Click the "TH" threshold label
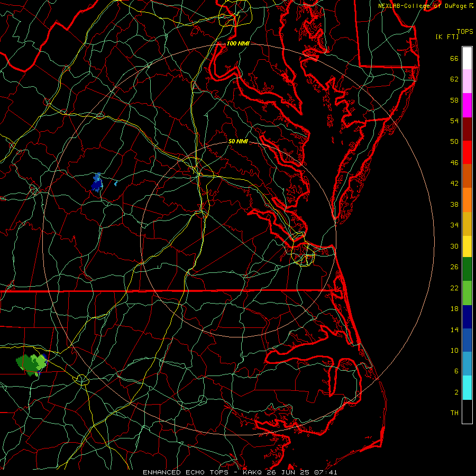The image size is (476, 476). click(x=454, y=413)
